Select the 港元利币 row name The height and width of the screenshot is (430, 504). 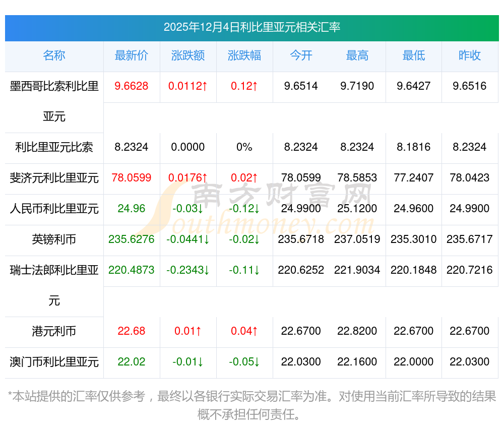(54, 331)
